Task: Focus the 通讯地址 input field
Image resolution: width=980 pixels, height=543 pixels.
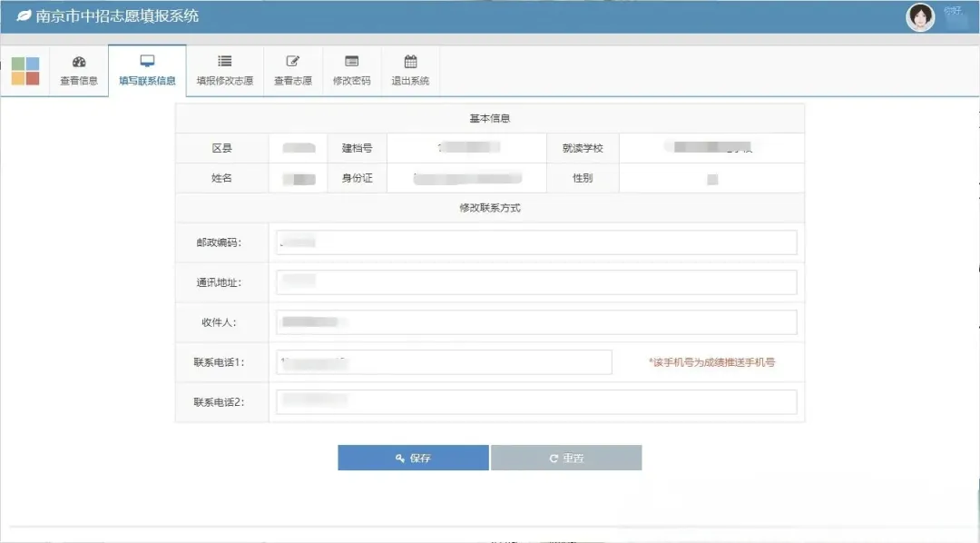Action: tap(536, 282)
